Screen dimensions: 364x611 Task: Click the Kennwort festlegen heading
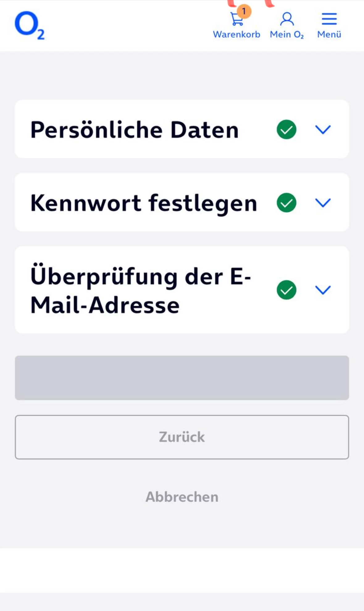pos(144,203)
